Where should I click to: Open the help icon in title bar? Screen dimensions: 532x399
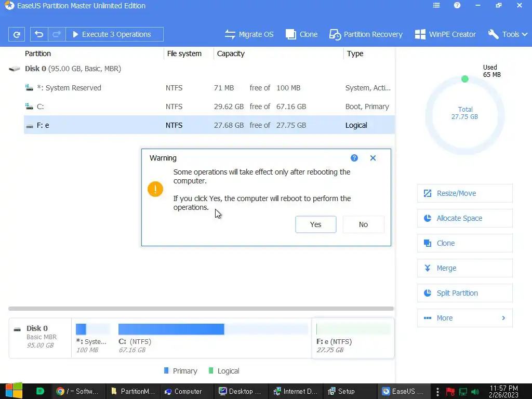[457, 5]
